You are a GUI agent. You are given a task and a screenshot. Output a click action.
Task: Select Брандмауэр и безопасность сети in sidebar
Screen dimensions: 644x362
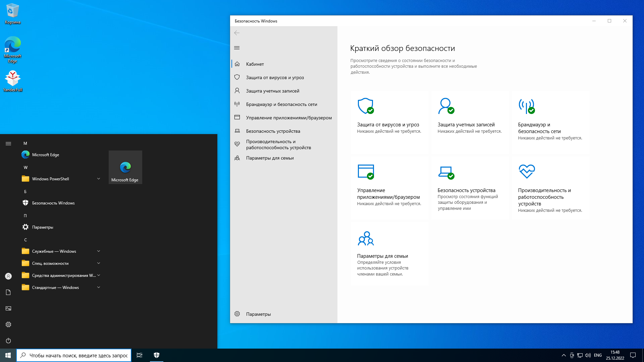tap(281, 104)
